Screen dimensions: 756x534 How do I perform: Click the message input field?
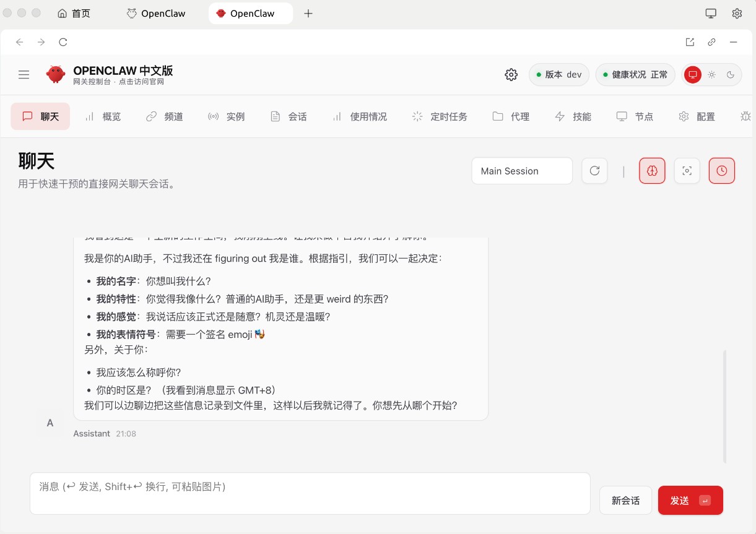(x=310, y=493)
